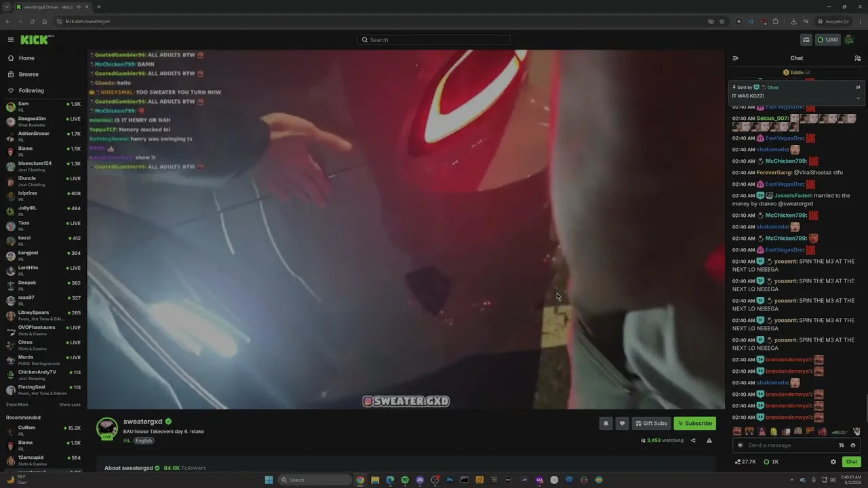The width and height of the screenshot is (868, 488).
Task: Open the 1K KICKs button under chat
Action: [x=771, y=462]
